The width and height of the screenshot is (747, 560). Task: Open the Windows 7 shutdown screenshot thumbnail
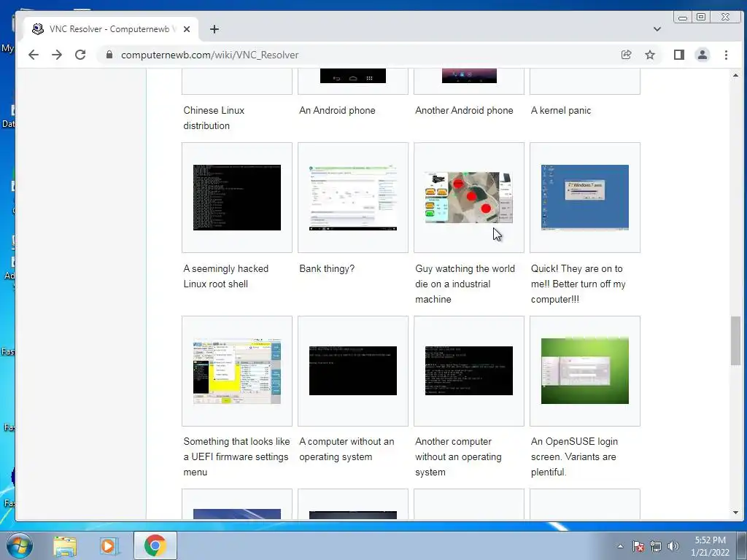pyautogui.click(x=585, y=198)
